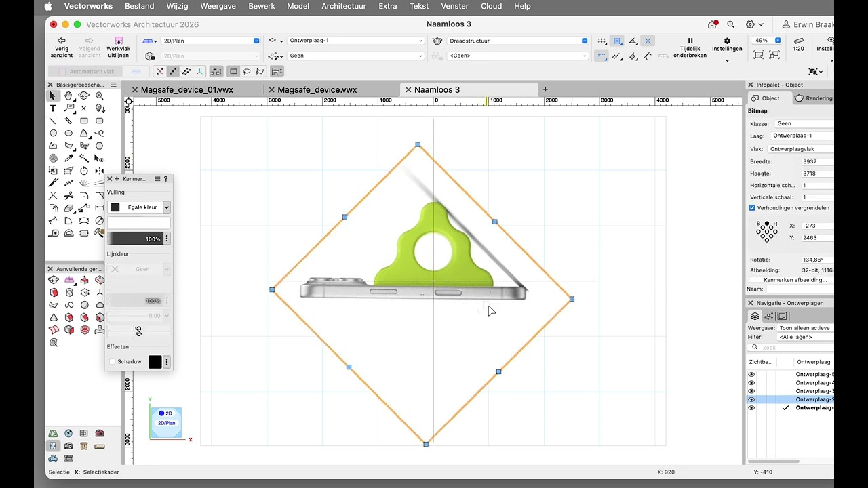Screen dimensions: 868x488
Task: Select the Rectangle tool
Action: 84,121
